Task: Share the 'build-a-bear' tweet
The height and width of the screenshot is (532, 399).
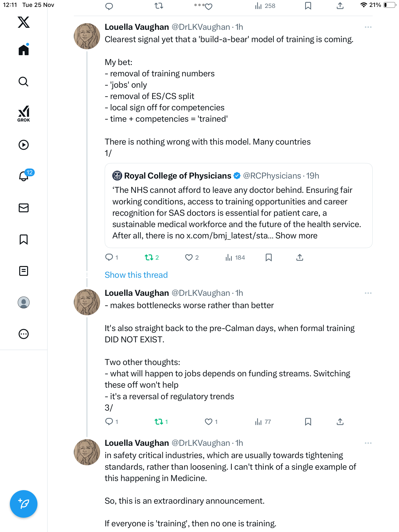Action: (x=299, y=258)
